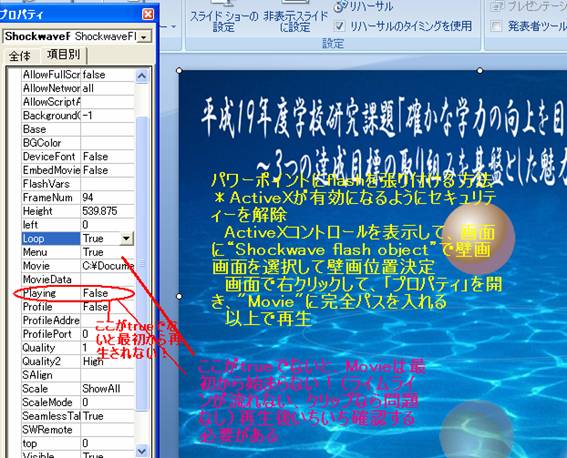Screen dimensions: 567x458
Task: Toggle リハーサルのタイミングを使用 checkbox
Action: pos(340,26)
